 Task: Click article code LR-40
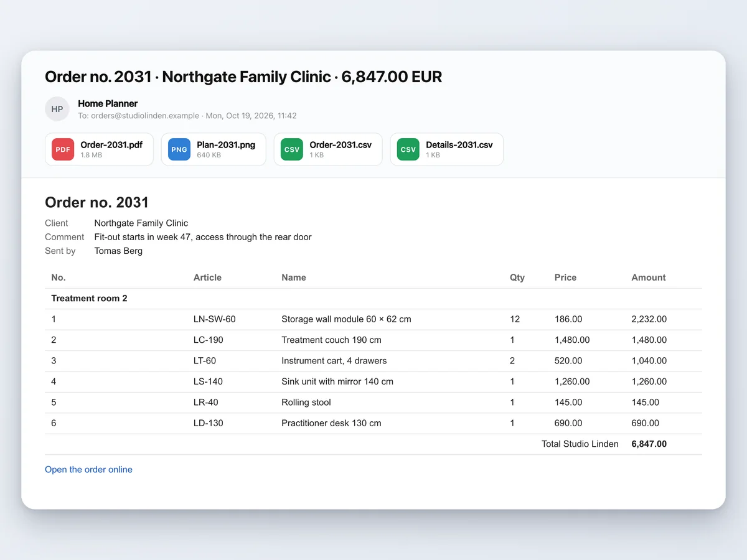tap(206, 403)
